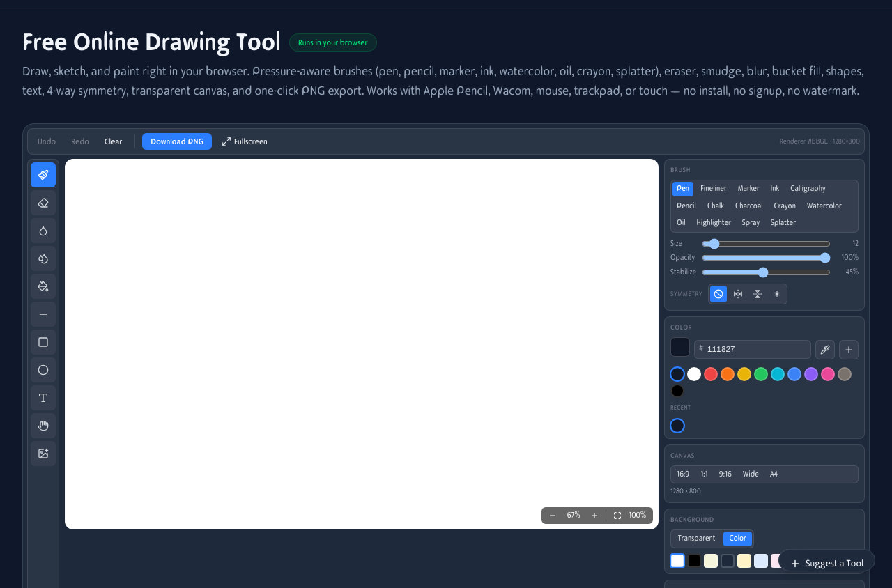Reset zoom via the 100% button
892x588 pixels.
tap(638, 516)
